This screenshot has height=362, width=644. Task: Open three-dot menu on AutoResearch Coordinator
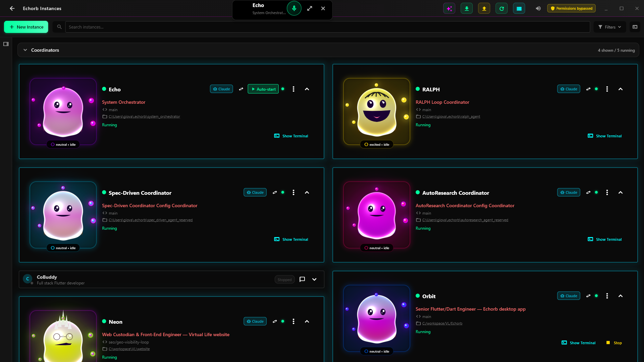tap(607, 192)
